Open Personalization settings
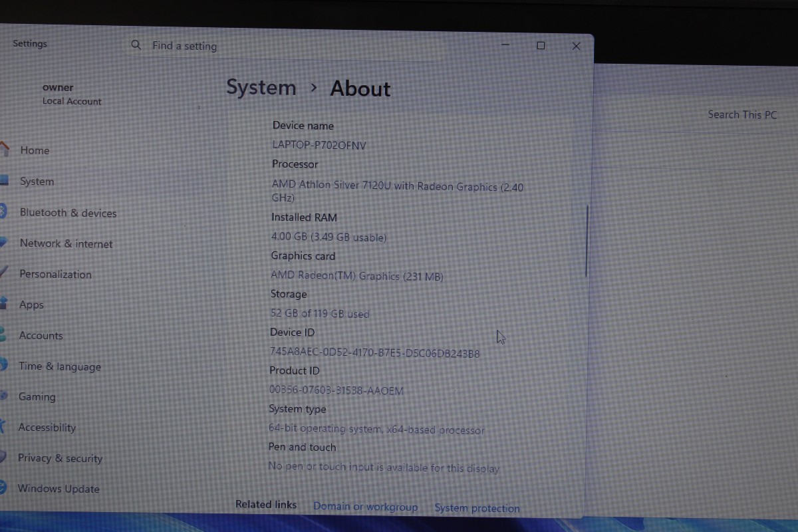798x532 pixels. click(x=55, y=274)
